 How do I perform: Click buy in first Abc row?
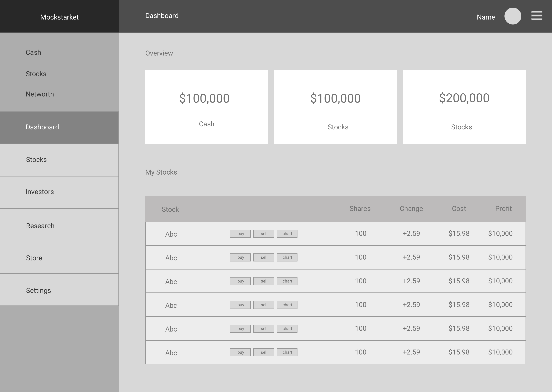tap(240, 234)
